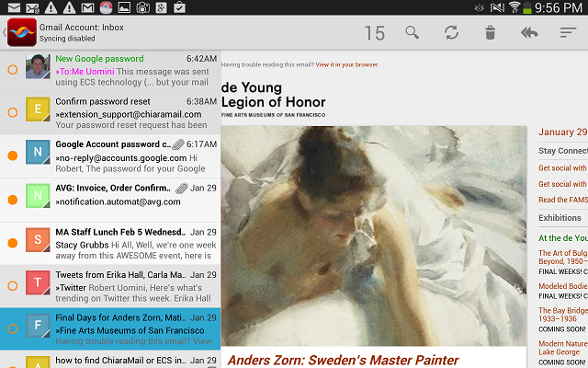
Task: Tap the first warning triangle notification icon
Action: 51,7
